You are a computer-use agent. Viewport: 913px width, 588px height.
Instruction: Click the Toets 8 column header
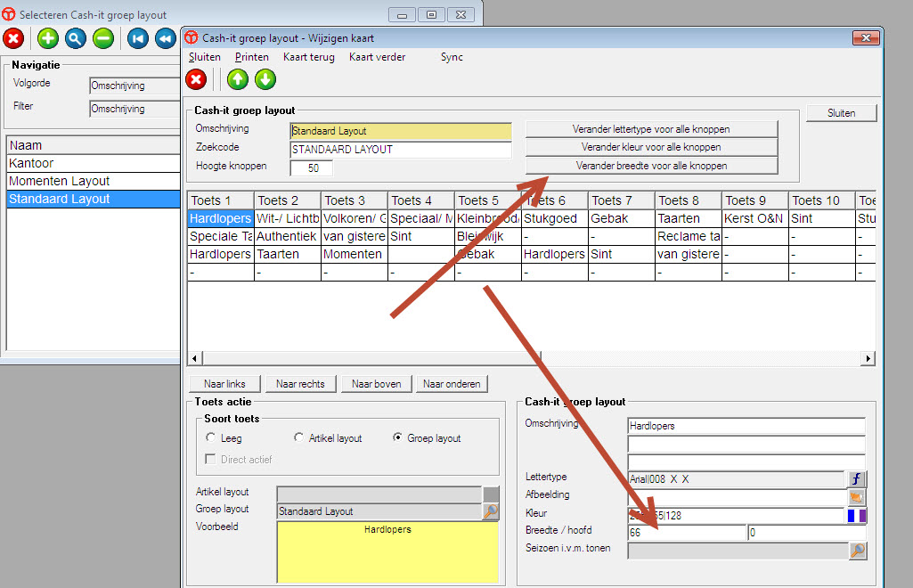[689, 200]
